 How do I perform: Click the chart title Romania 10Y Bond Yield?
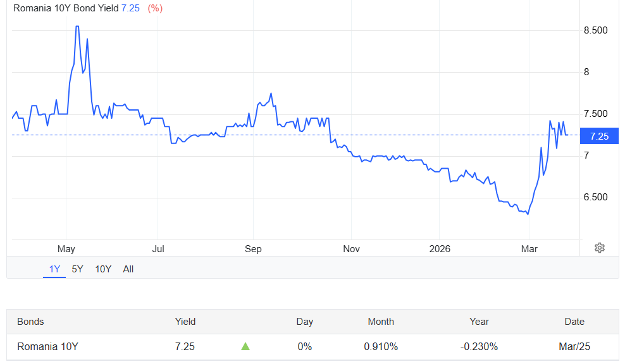pyautogui.click(x=66, y=9)
